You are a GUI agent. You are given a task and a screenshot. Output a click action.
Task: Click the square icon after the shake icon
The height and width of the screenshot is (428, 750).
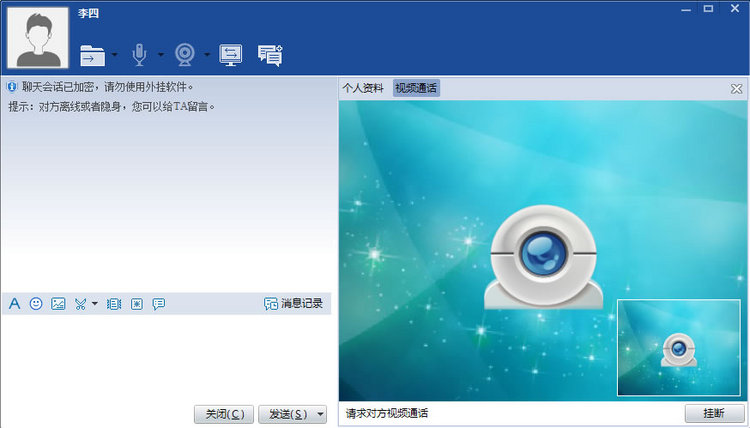[x=137, y=304]
